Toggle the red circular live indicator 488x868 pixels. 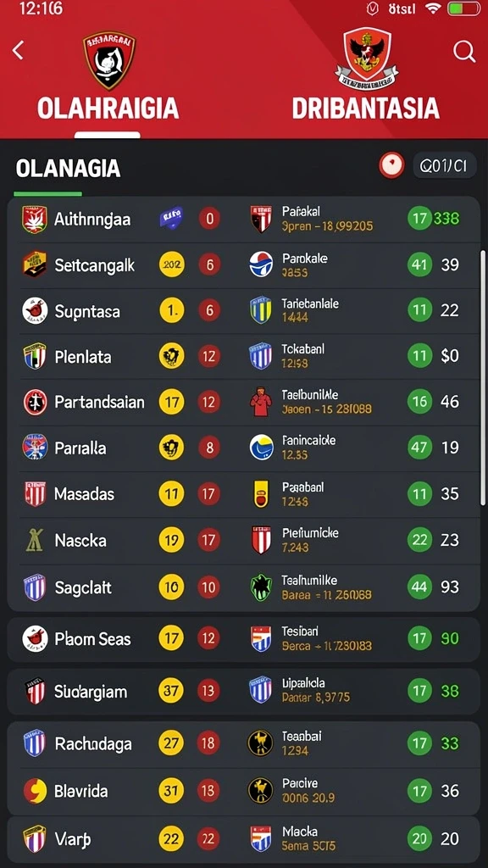pyautogui.click(x=391, y=165)
